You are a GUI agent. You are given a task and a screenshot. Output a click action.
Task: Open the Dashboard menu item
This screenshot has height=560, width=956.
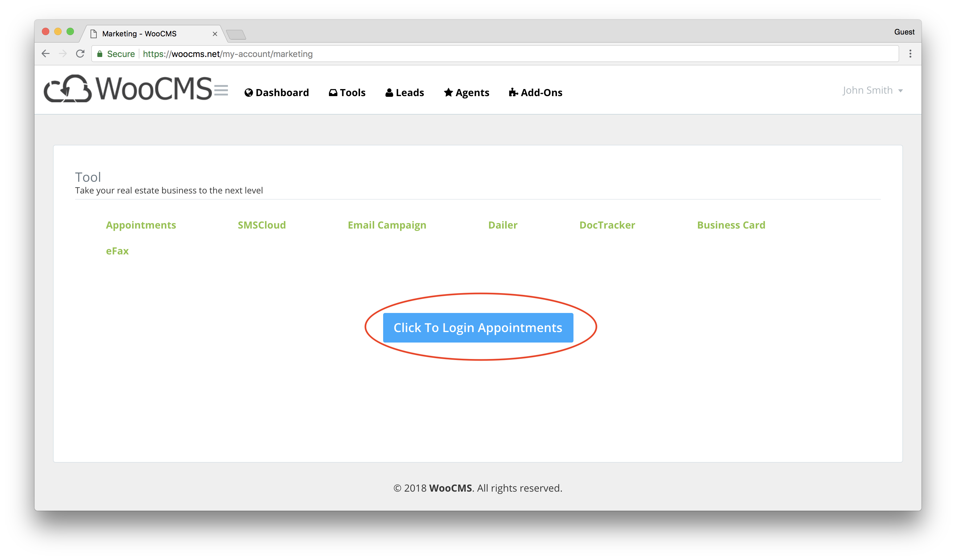coord(277,93)
